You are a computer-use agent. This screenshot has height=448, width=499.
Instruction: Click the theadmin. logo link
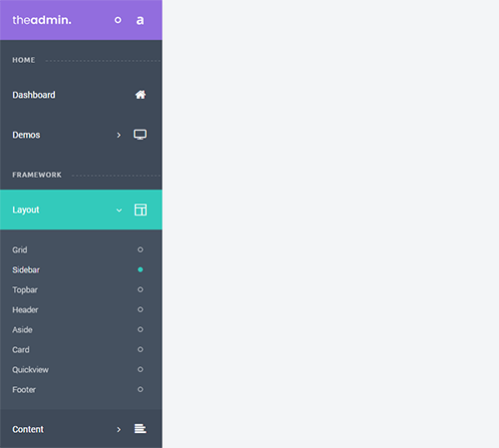pyautogui.click(x=42, y=20)
